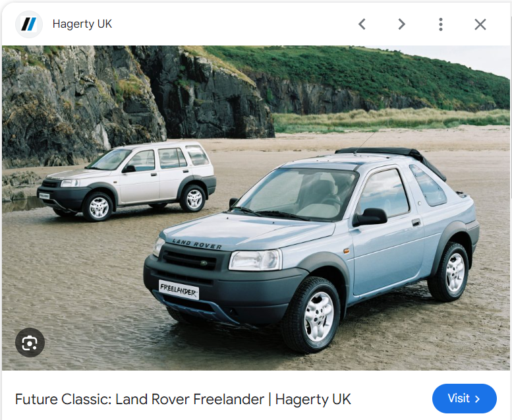Close the image preview panel

point(480,24)
